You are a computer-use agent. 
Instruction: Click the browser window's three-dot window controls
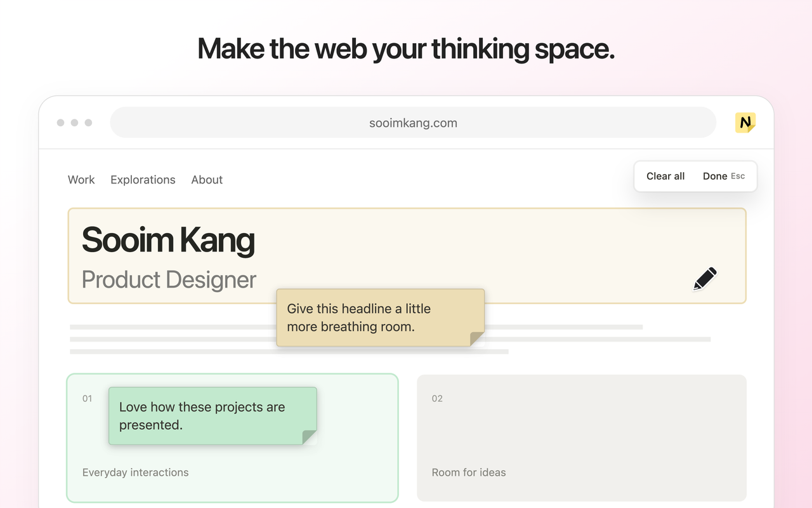pos(74,123)
